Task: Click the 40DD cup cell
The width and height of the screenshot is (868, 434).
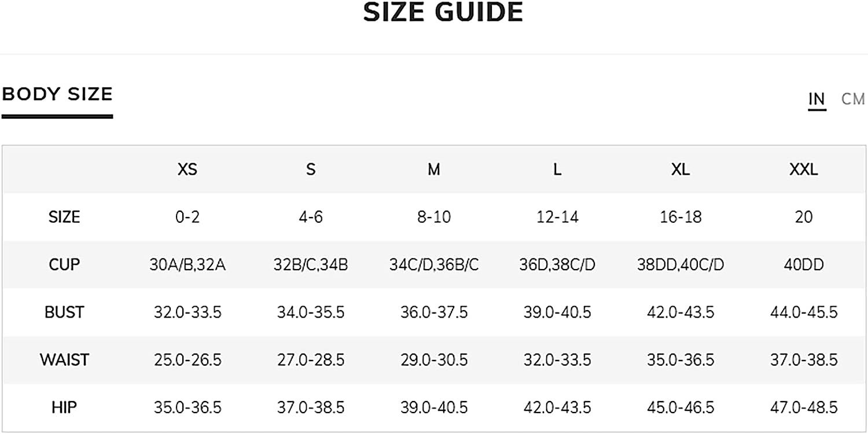Action: point(804,264)
